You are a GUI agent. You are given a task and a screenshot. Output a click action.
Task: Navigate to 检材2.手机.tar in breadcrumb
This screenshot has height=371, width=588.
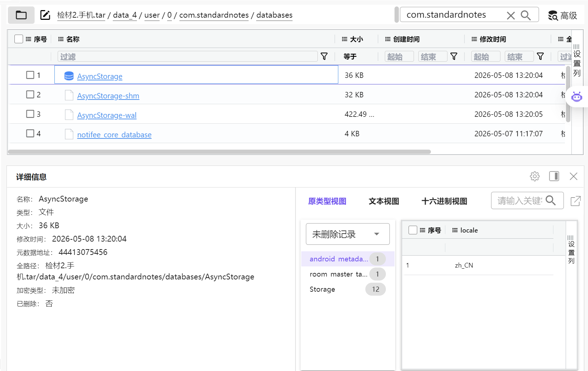pos(81,15)
